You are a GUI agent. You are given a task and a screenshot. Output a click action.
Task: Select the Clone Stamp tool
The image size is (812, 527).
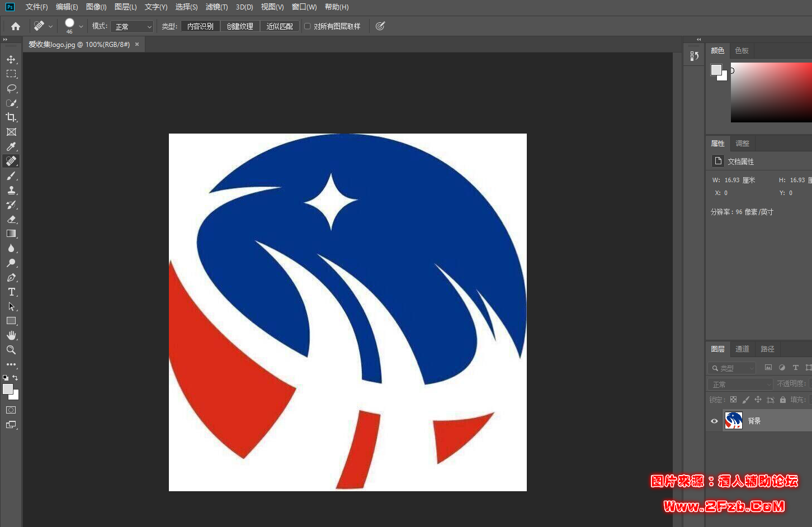[x=11, y=190]
